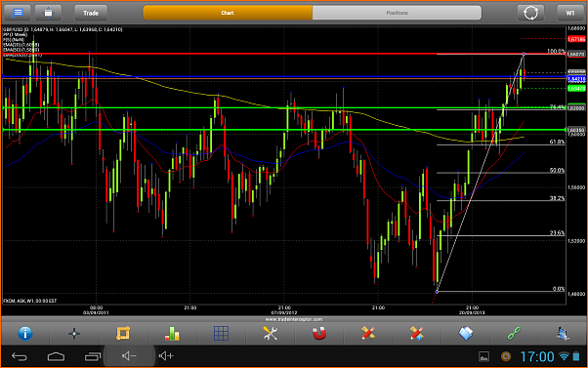Toggle the red magnet snap icon
Image resolution: width=588 pixels, height=368 pixels.
point(319,333)
